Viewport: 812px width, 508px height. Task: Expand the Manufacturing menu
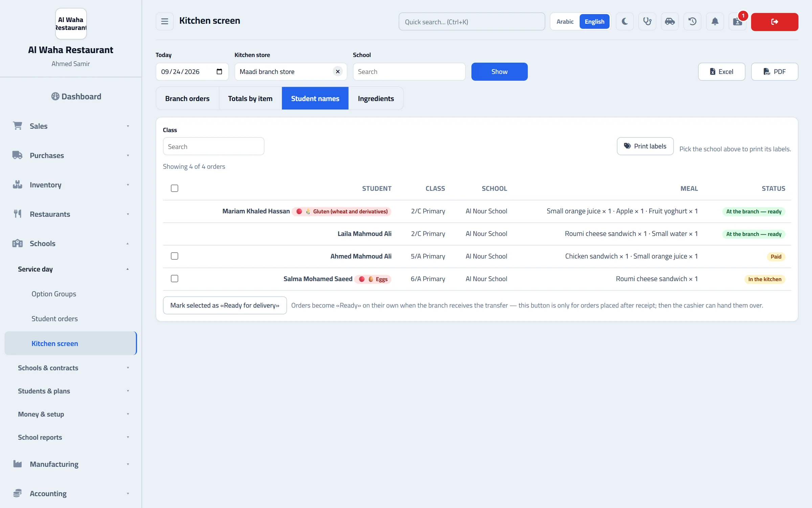click(x=71, y=464)
